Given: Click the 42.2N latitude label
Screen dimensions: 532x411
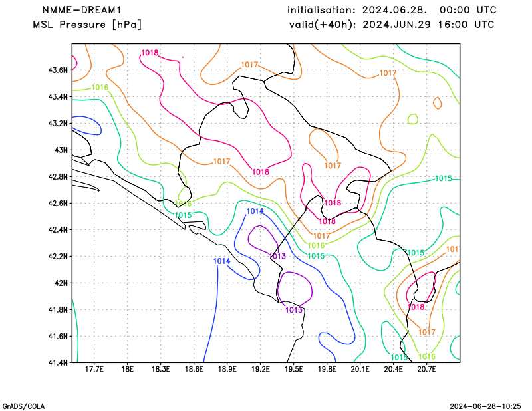Looking at the screenshot, I should [x=58, y=257].
